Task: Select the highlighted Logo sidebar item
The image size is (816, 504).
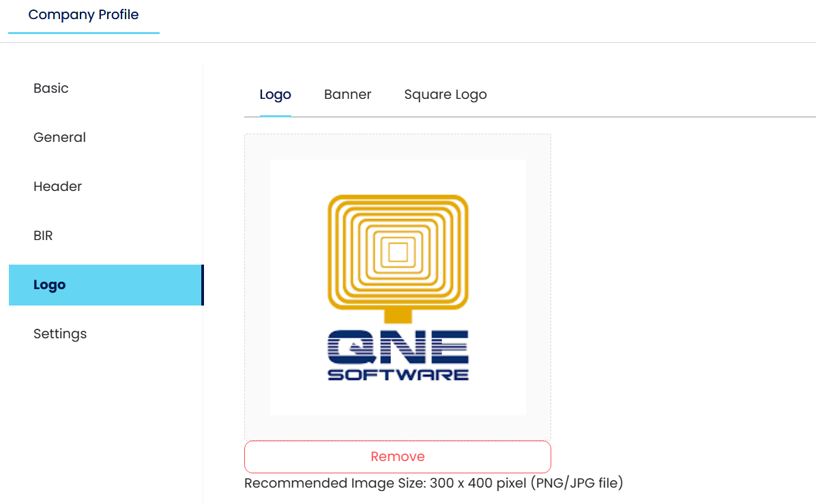Action: pyautogui.click(x=106, y=285)
